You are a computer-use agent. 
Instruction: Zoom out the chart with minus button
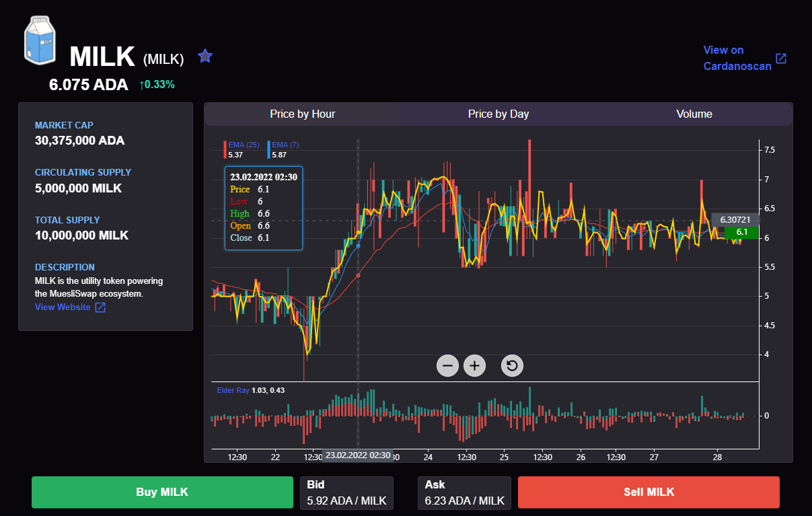click(x=447, y=366)
